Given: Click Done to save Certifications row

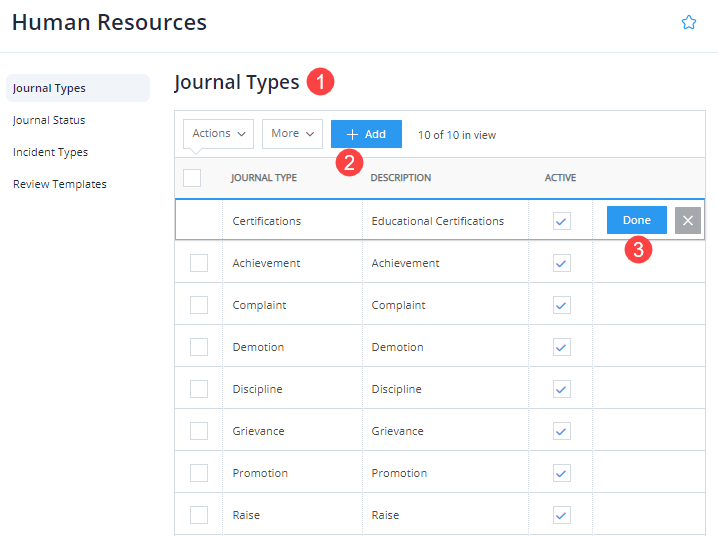Looking at the screenshot, I should tap(636, 220).
